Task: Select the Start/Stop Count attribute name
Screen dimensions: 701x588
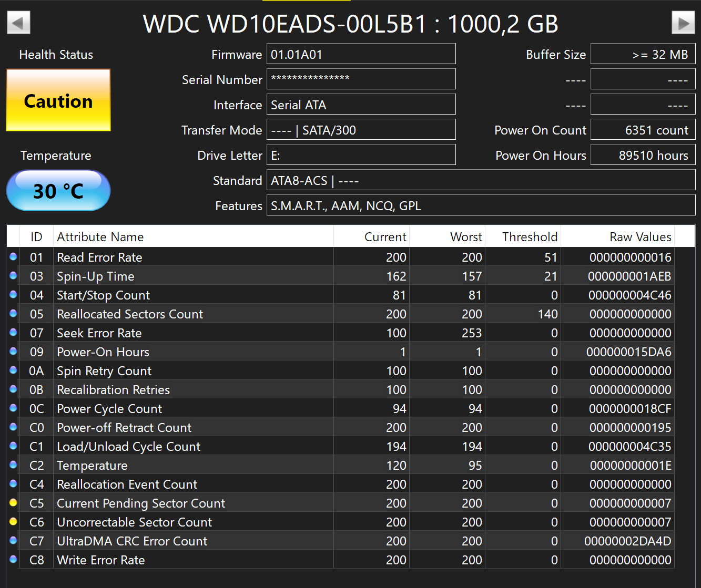Action: click(x=104, y=295)
